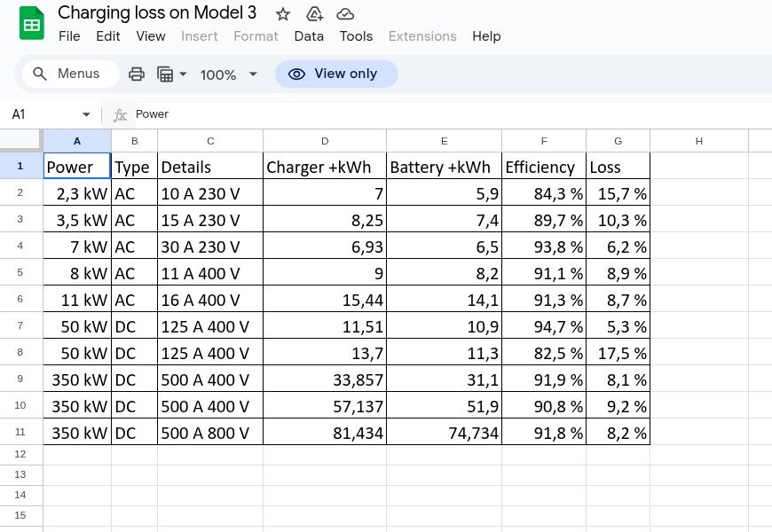Select the 15,44 charger cell
This screenshot has height=532, width=772.
pyautogui.click(x=325, y=299)
